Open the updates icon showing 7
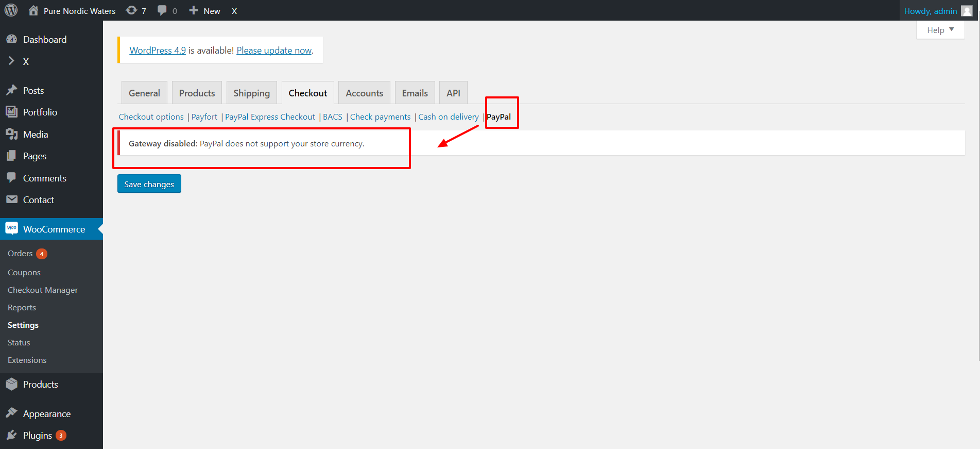Screen dimensions: 980x449 coord(132,10)
